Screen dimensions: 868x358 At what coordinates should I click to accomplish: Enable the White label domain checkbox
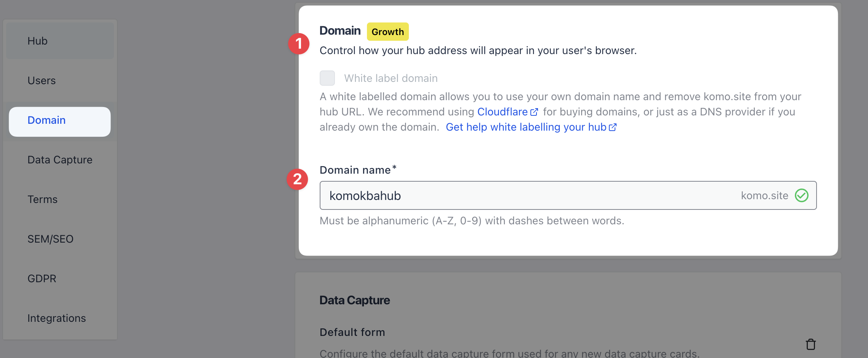pyautogui.click(x=327, y=78)
